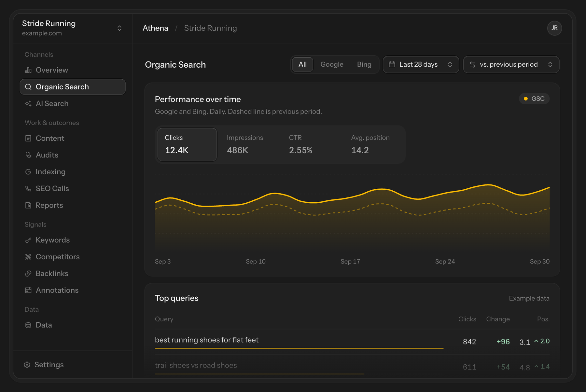
Task: Select the Avg. position metric card
Action: click(x=373, y=144)
